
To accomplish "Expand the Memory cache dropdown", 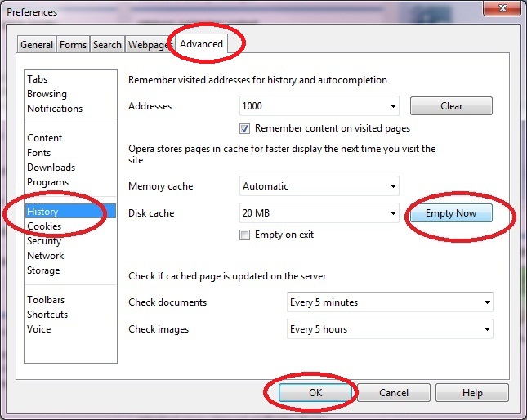I will (319, 185).
